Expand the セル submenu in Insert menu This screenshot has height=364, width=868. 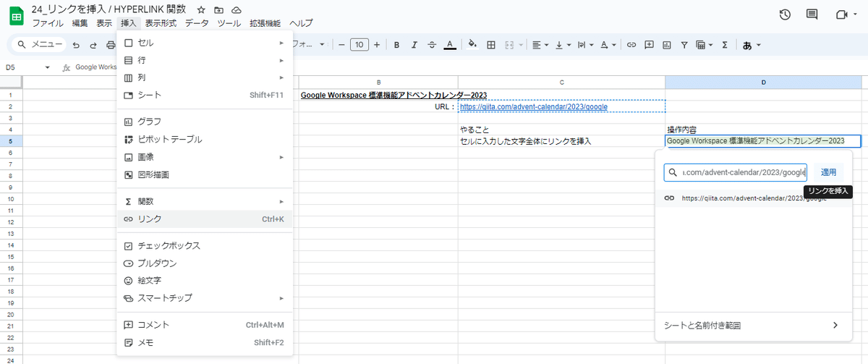tap(205, 43)
